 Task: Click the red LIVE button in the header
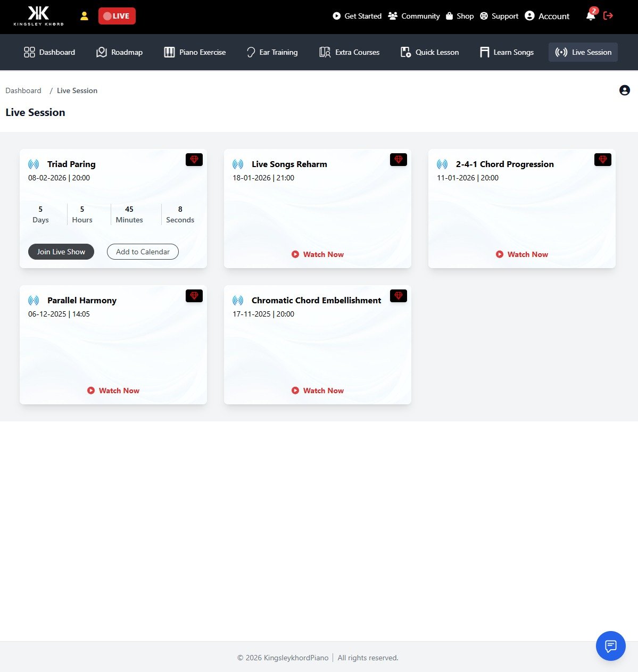click(x=117, y=16)
